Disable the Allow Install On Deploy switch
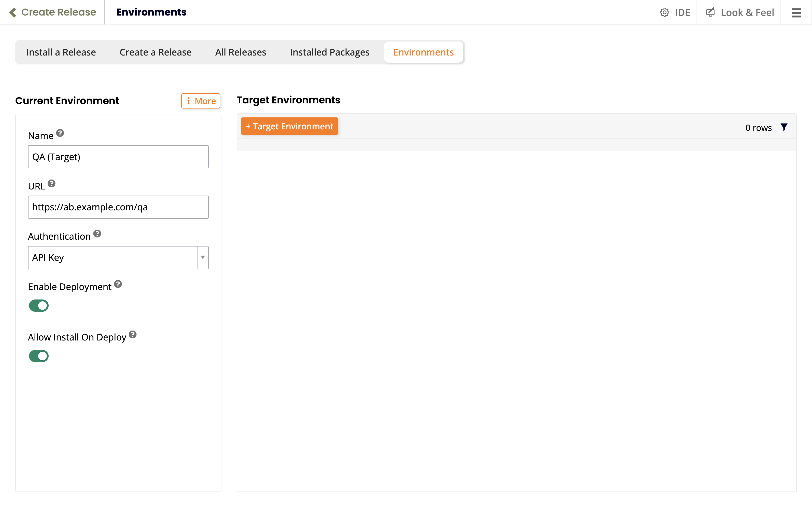Viewport: 812px width, 519px height. (39, 356)
